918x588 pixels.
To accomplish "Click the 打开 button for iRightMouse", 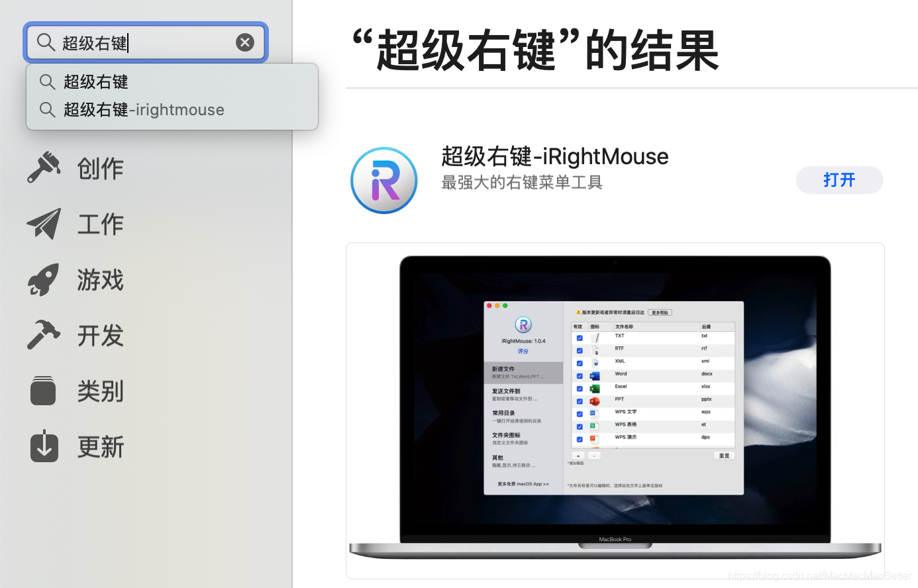I will (x=839, y=180).
